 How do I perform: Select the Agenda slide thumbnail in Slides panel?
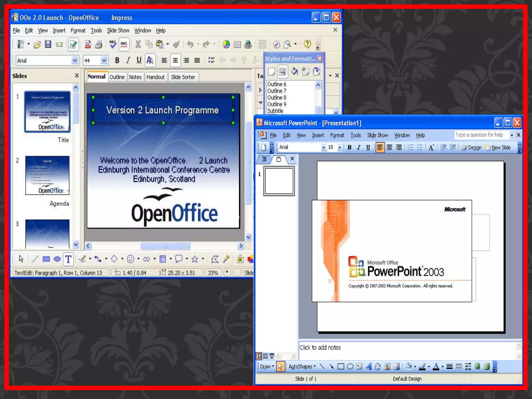click(47, 175)
